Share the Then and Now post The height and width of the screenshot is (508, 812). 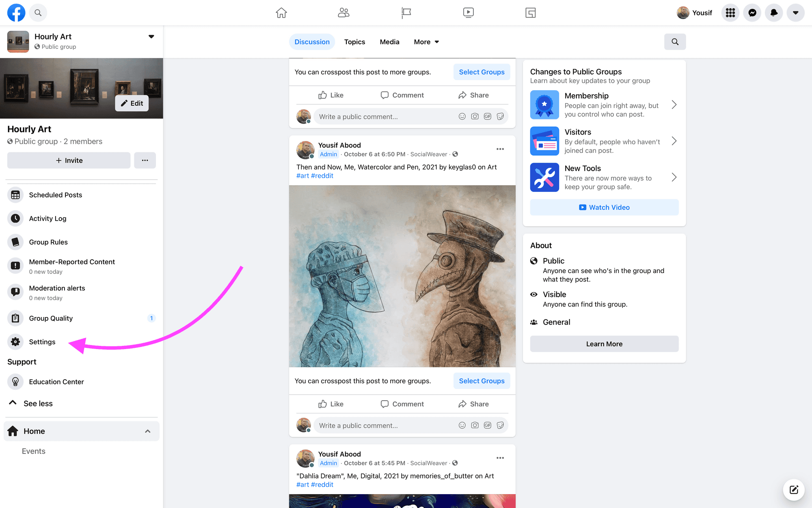pos(473,404)
